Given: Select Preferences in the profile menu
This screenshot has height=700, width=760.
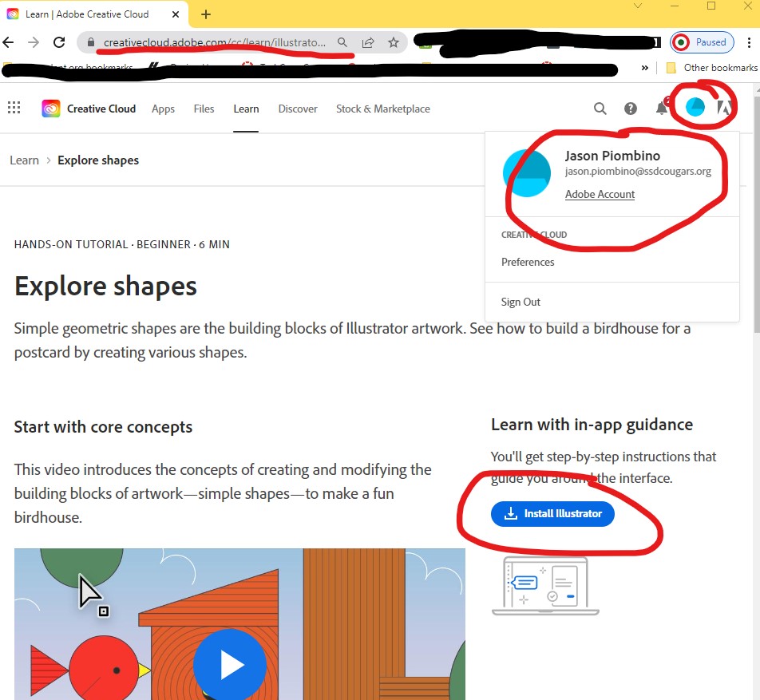Looking at the screenshot, I should click(528, 263).
